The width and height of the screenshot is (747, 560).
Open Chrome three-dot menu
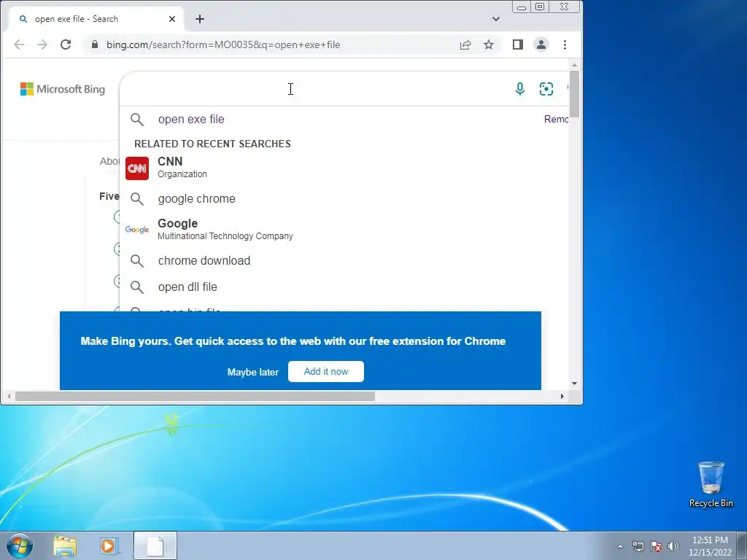click(x=565, y=44)
